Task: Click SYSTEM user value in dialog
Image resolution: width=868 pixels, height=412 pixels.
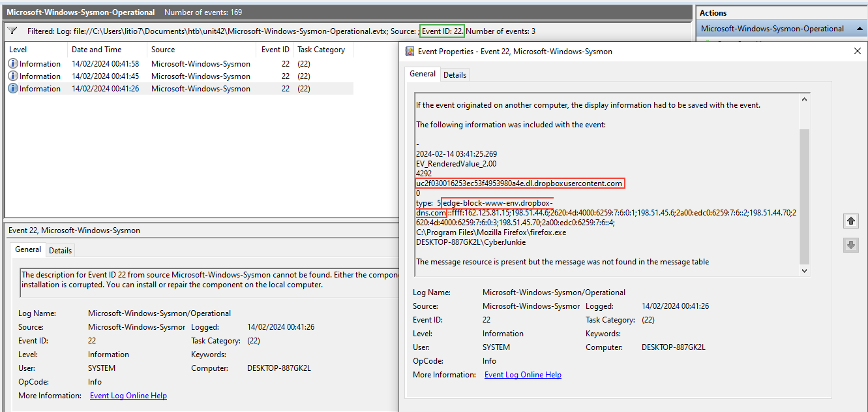Action: click(496, 347)
